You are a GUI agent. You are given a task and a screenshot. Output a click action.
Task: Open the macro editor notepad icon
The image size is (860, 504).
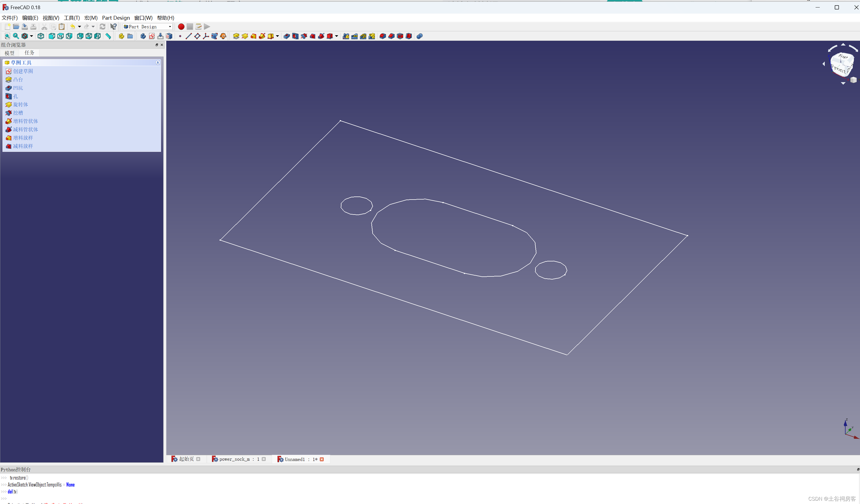(x=198, y=27)
